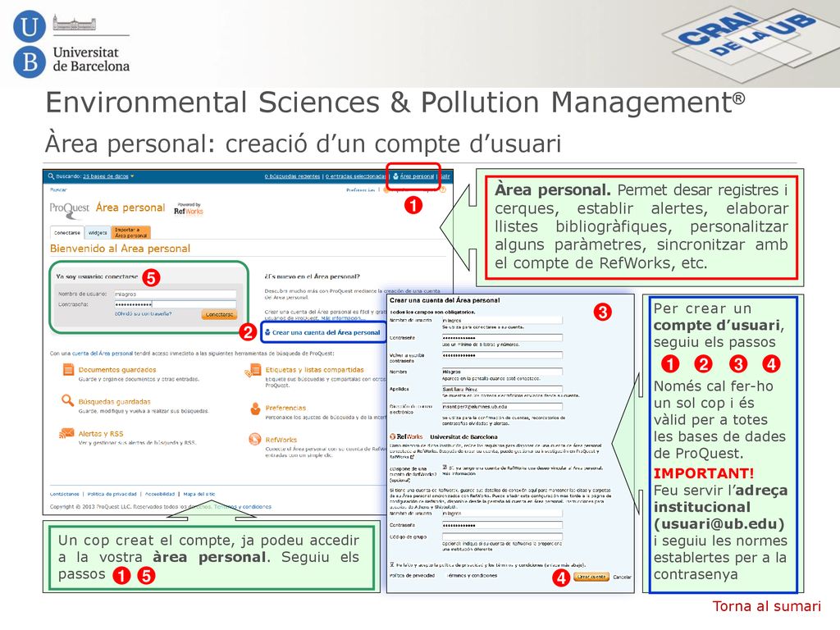This screenshot has height=630, width=840.
Task: Click the magnifier icon beside 'Buscando'
Action: click(x=52, y=176)
